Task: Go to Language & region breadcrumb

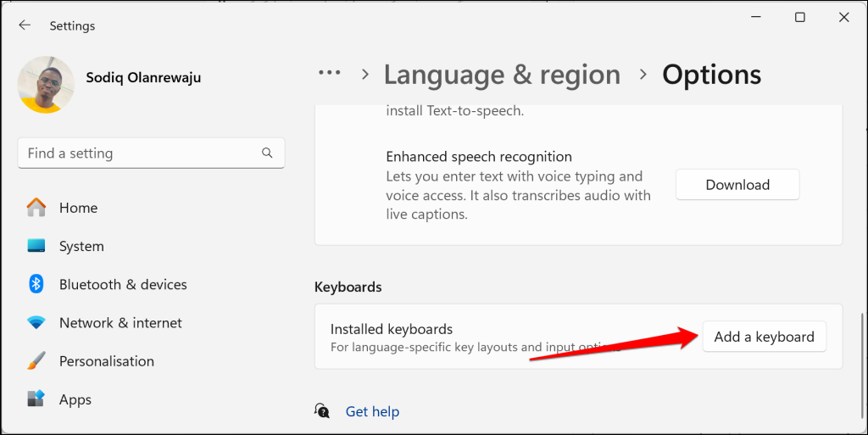Action: [502, 75]
